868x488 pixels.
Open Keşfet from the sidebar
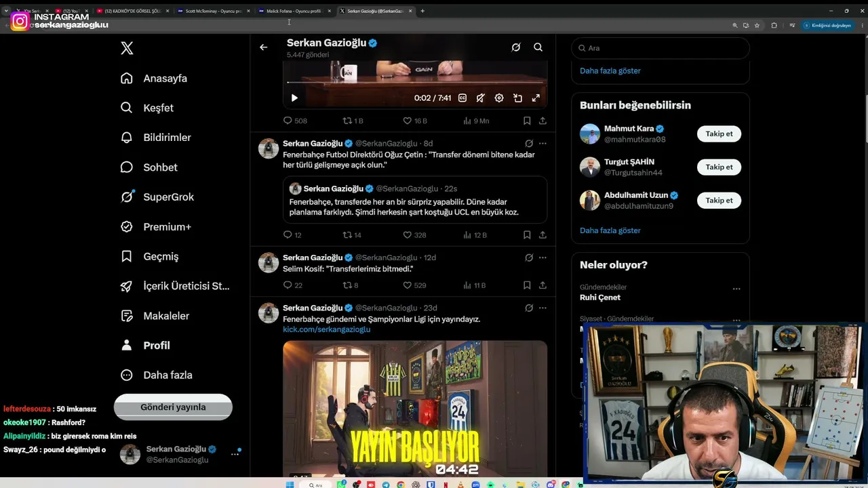[147, 108]
